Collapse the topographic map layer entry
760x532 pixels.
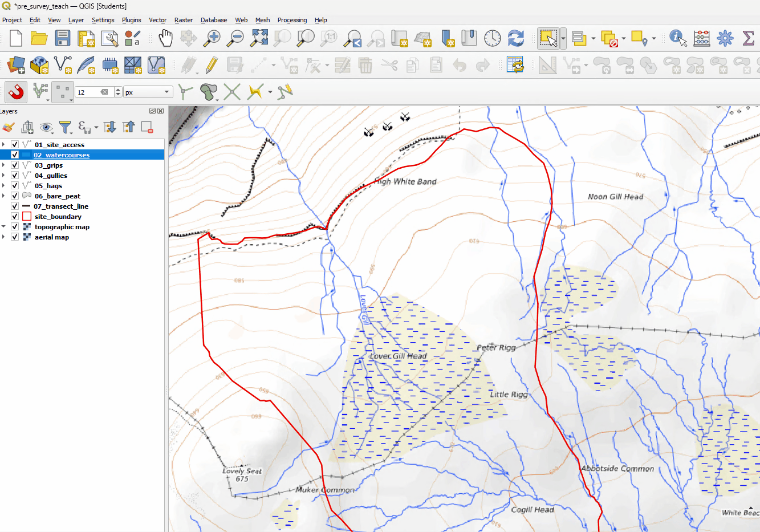click(5, 226)
